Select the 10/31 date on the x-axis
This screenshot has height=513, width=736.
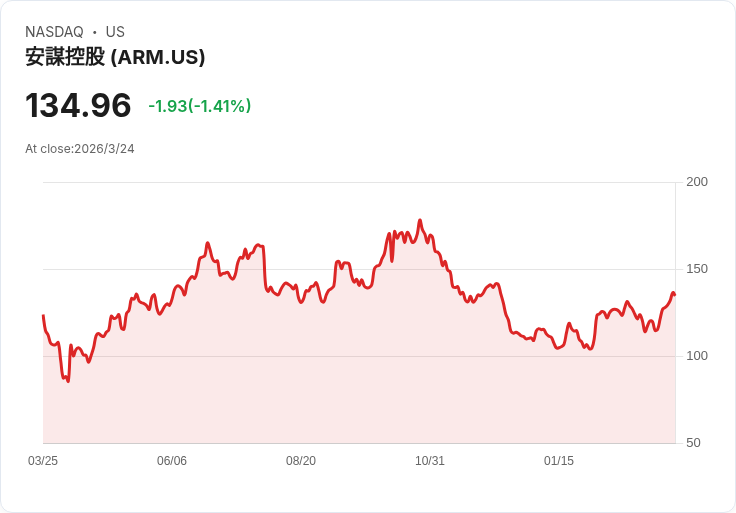pos(430,461)
